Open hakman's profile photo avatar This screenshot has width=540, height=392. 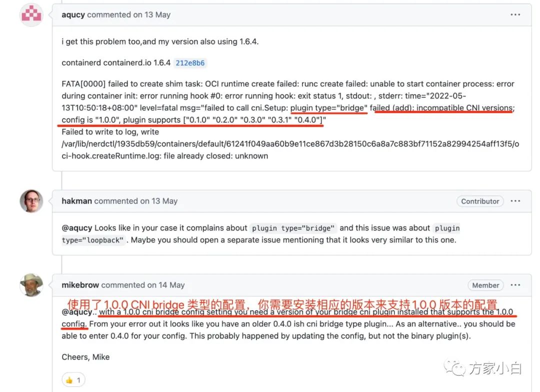click(x=31, y=201)
